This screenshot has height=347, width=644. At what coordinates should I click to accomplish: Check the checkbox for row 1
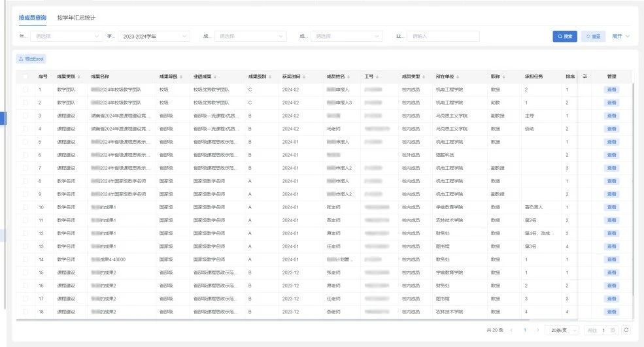coord(25,90)
